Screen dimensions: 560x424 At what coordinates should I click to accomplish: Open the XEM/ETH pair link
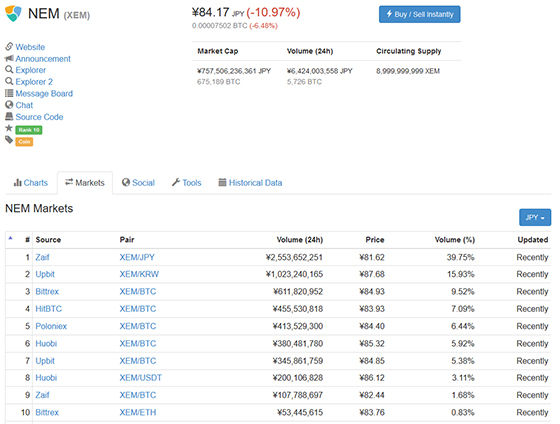[138, 412]
